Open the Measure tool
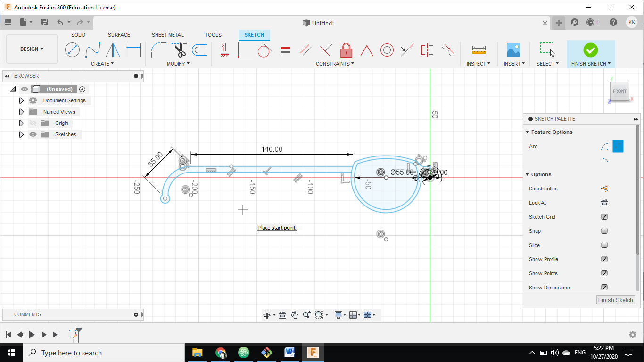The width and height of the screenshot is (644, 362). (x=479, y=49)
